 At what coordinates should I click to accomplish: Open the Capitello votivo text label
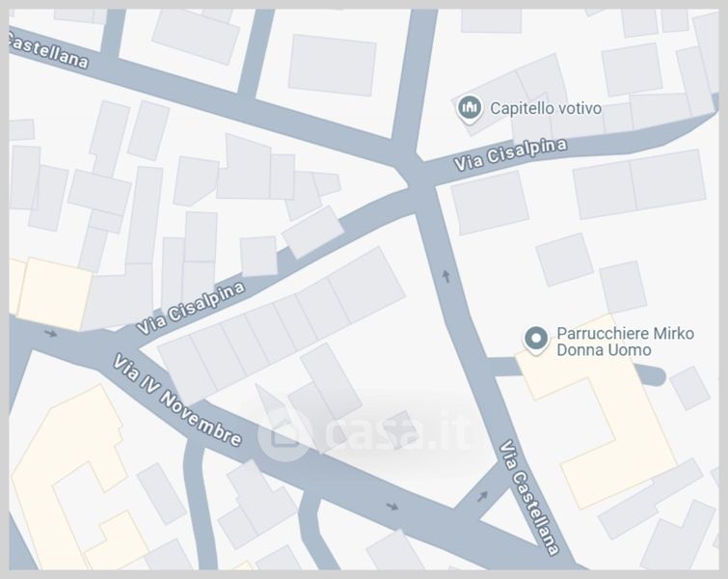coord(546,108)
